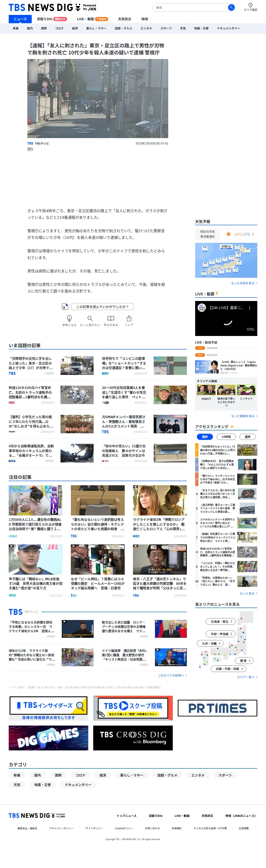Image resolution: width=266 pixels, height=868 pixels.
Task: Open the お問い合わせ footer link
Action: pyautogui.click(x=152, y=828)
